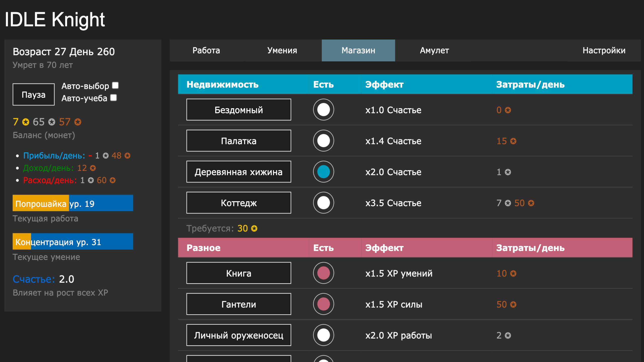The height and width of the screenshot is (362, 644).
Task: Deselect the Деревянная хижина toggle
Action: tap(323, 172)
